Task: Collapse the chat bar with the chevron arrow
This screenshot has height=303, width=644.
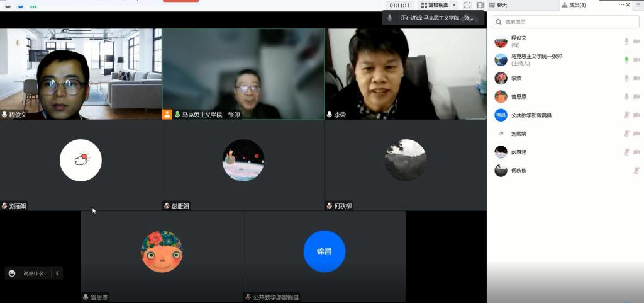Action: (57, 273)
